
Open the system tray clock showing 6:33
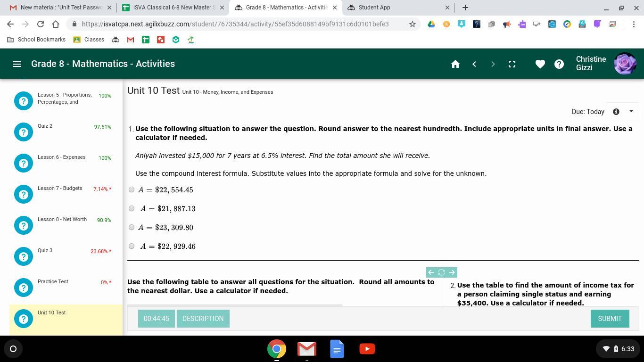(x=627, y=349)
